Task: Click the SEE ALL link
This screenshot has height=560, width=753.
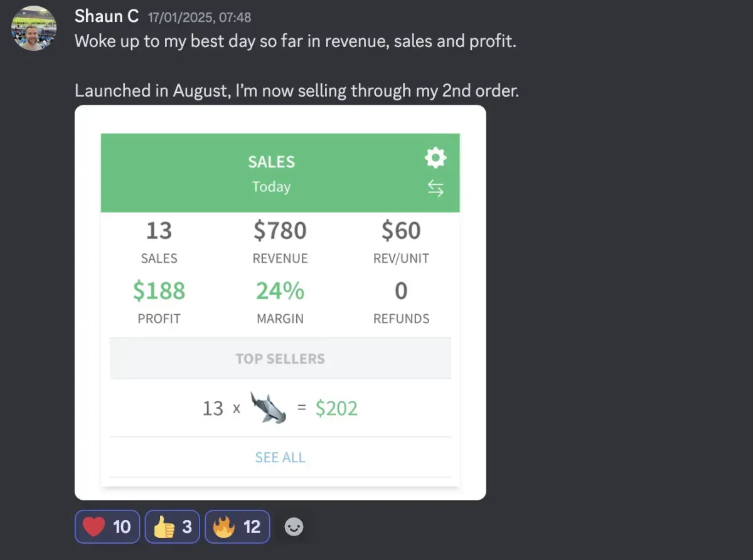Action: (x=280, y=458)
